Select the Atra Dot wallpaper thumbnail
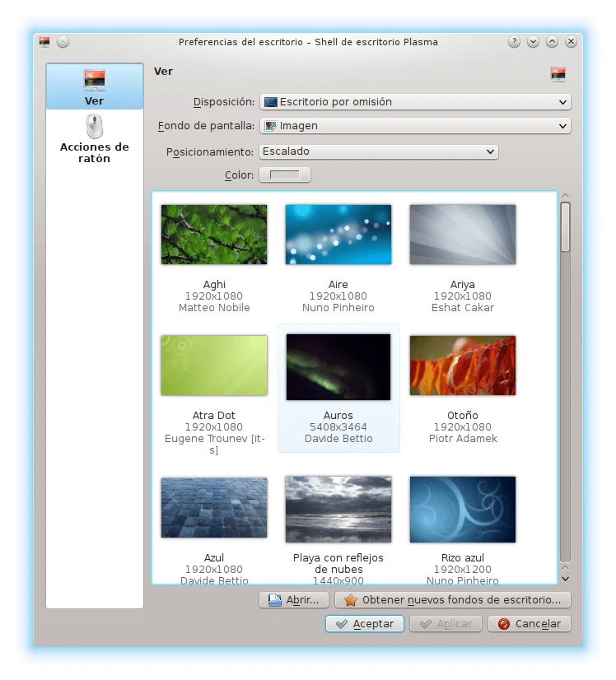616x680 pixels. coord(214,366)
